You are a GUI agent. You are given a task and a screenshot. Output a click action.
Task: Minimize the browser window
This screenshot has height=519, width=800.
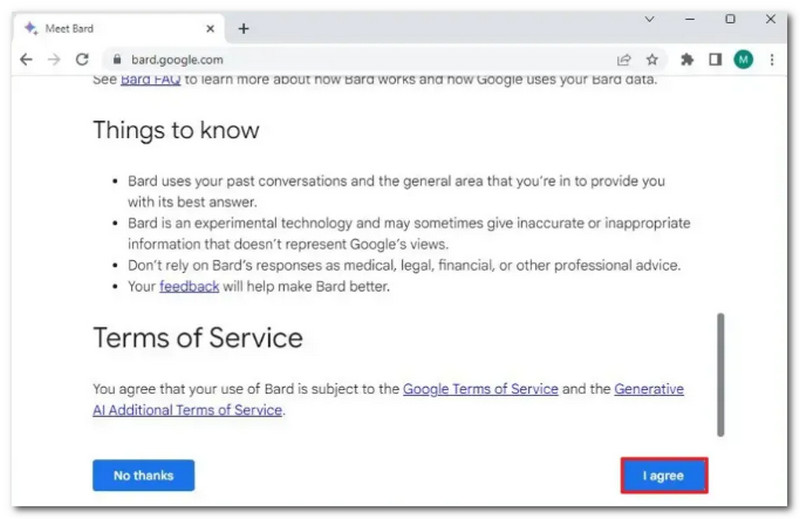pos(690,19)
